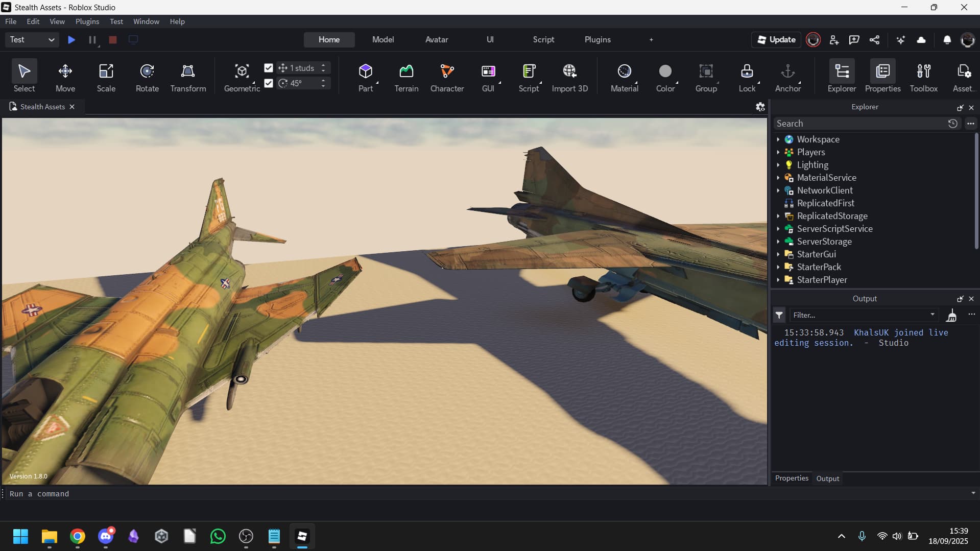980x551 pixels.
Task: Add a new ribbon tab with plus
Action: tap(651, 40)
